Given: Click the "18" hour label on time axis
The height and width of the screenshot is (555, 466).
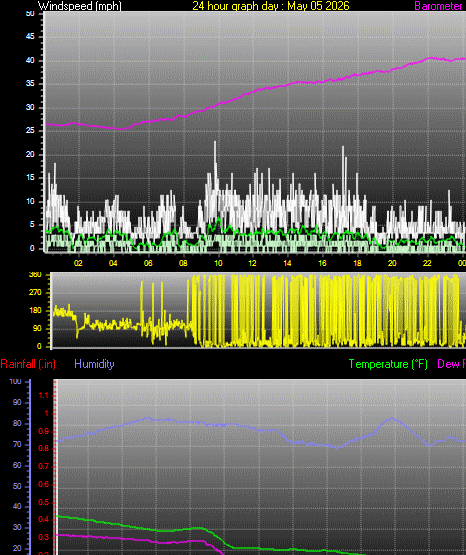Looking at the screenshot, I should pyautogui.click(x=357, y=263).
